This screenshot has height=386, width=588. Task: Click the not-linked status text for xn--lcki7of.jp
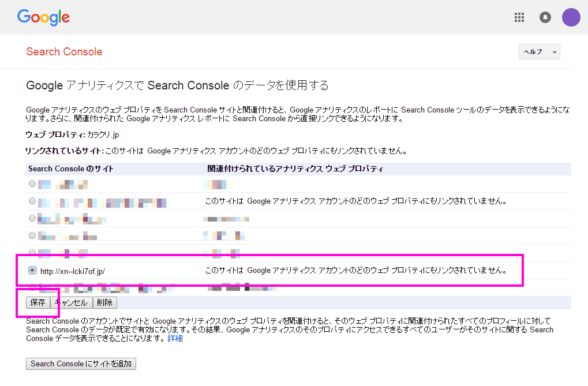pos(356,271)
